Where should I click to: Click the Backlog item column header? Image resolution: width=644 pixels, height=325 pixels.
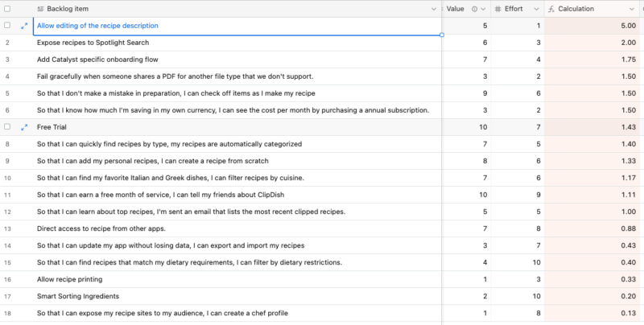pyautogui.click(x=237, y=9)
